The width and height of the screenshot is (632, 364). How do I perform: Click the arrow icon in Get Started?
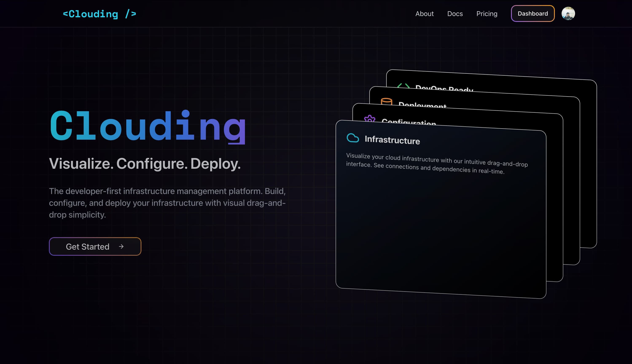click(121, 246)
